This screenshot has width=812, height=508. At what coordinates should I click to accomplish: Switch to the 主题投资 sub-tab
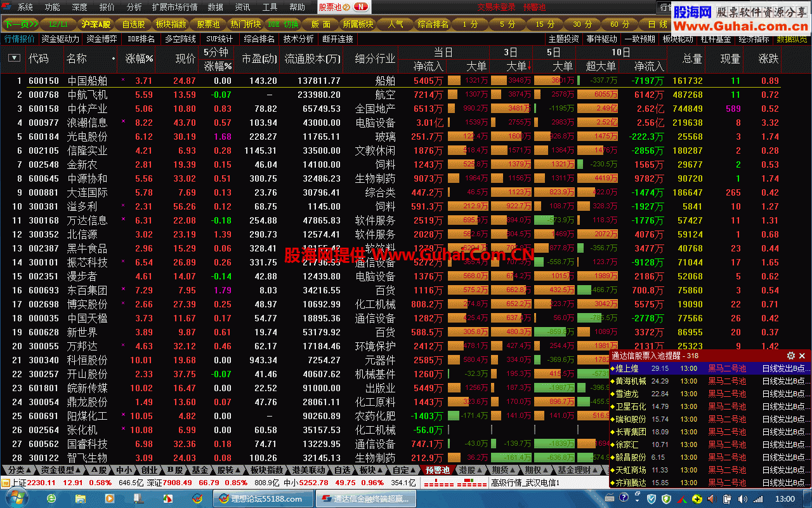tap(563, 39)
